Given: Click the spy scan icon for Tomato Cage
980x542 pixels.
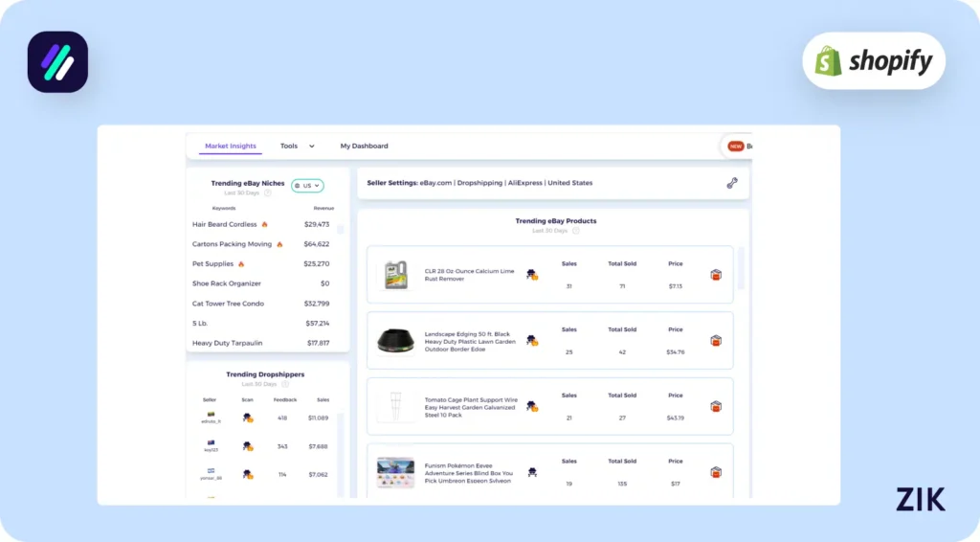Looking at the screenshot, I should [532, 406].
